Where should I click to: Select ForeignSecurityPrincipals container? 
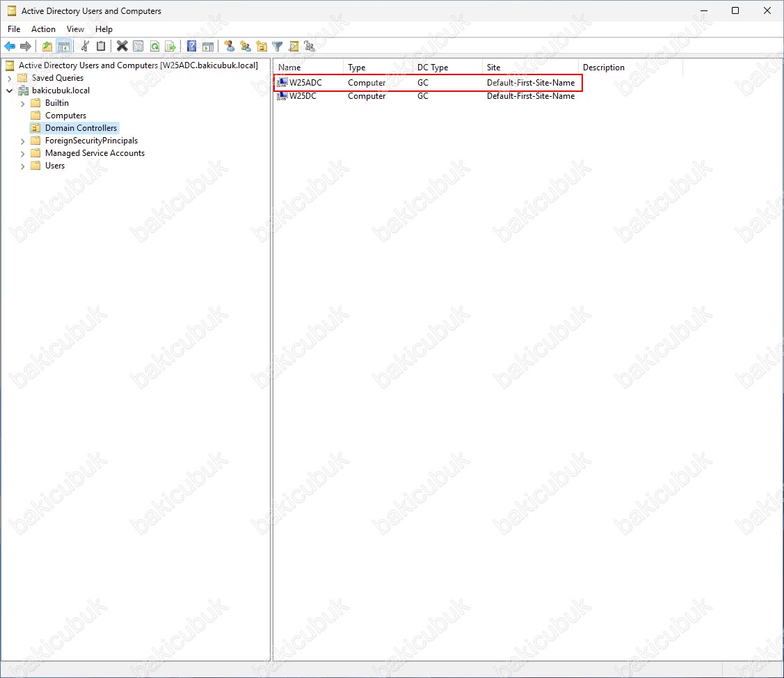tap(92, 140)
